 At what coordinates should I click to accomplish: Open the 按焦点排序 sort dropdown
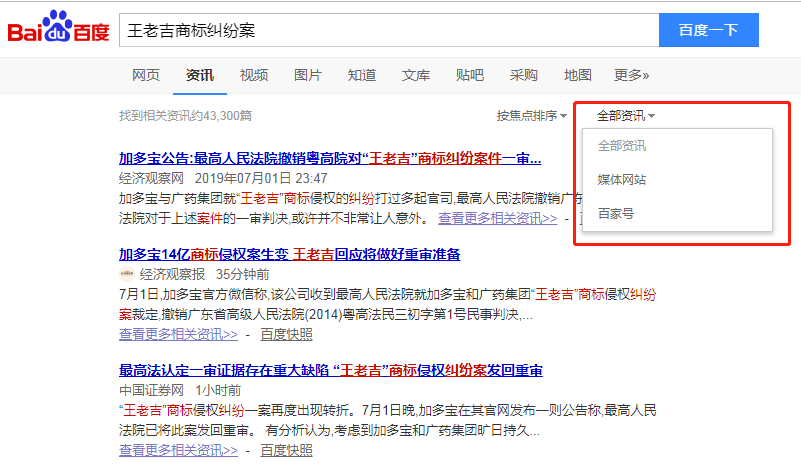pos(531,116)
